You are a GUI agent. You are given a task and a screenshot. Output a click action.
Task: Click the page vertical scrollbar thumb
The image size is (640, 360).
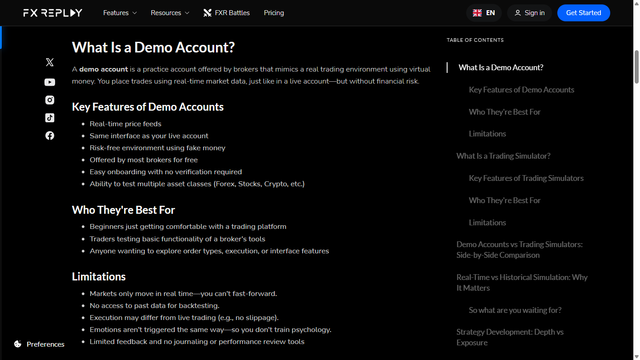[636, 67]
